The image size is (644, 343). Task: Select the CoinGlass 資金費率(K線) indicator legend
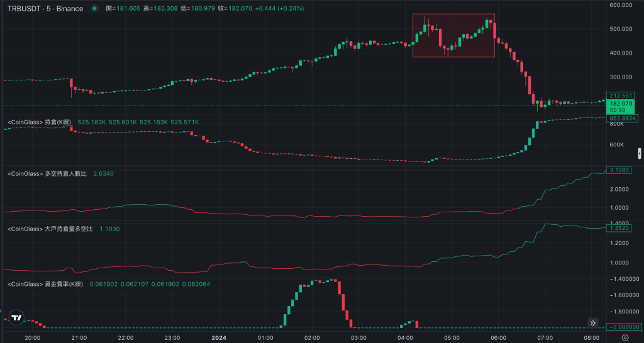point(45,284)
